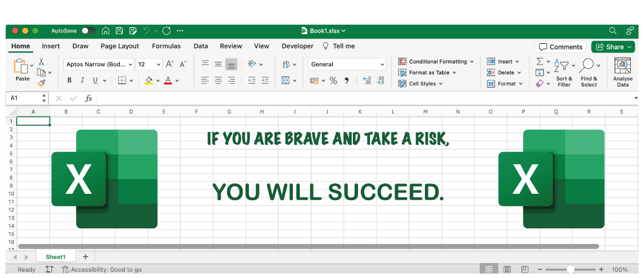
Task: Open the Draw ribbon tab
Action: pos(80,46)
